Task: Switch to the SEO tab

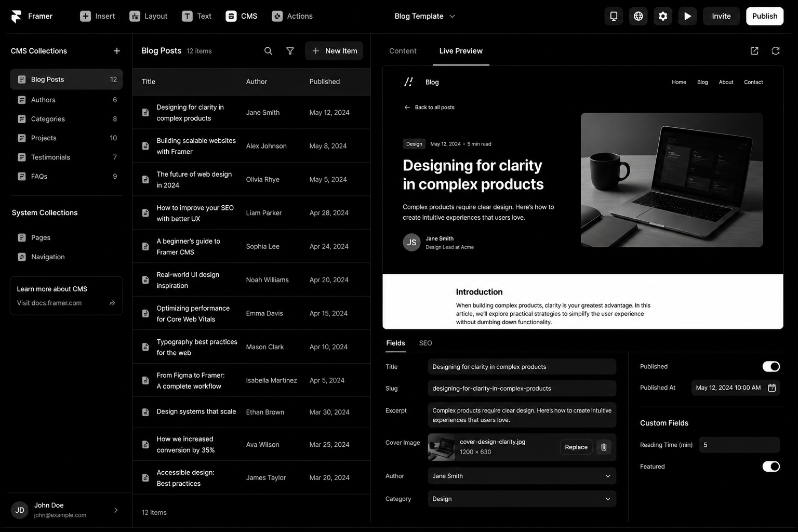Action: [x=425, y=343]
